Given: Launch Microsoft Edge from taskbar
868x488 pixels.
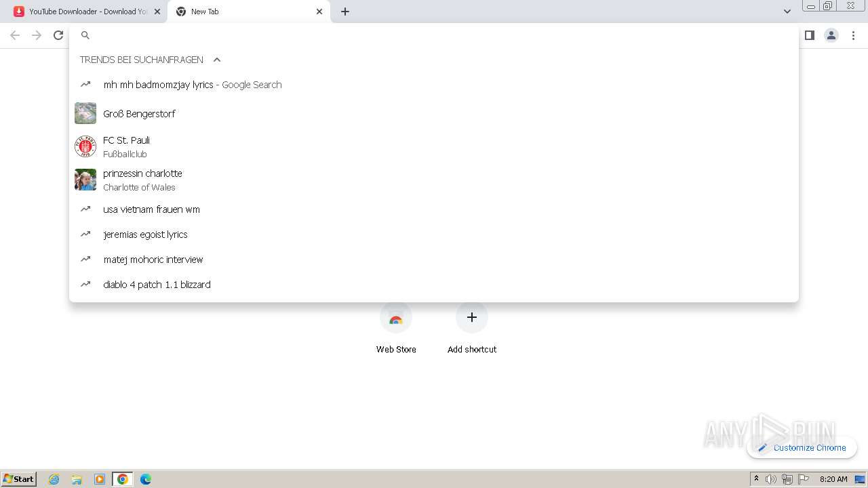Looking at the screenshot, I should click(x=146, y=479).
